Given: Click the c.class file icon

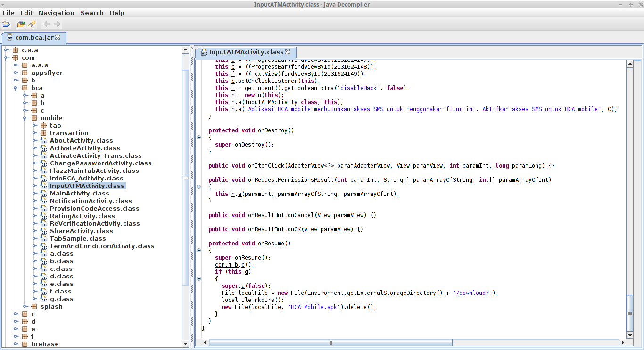Looking at the screenshot, I should click(x=44, y=269).
